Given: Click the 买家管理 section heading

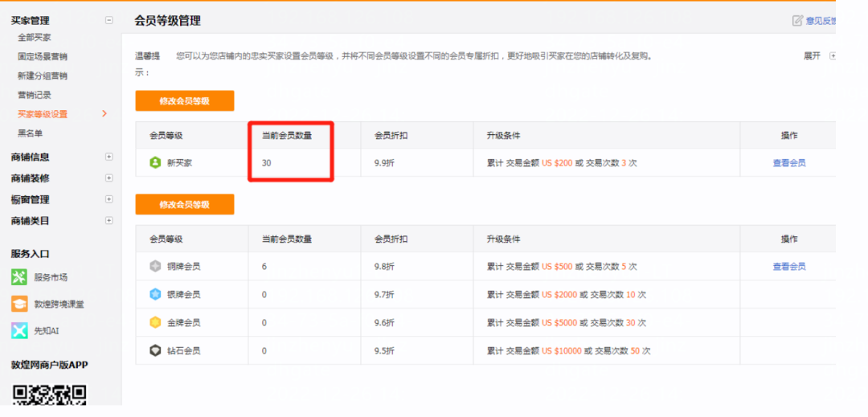Looking at the screenshot, I should pyautogui.click(x=30, y=20).
